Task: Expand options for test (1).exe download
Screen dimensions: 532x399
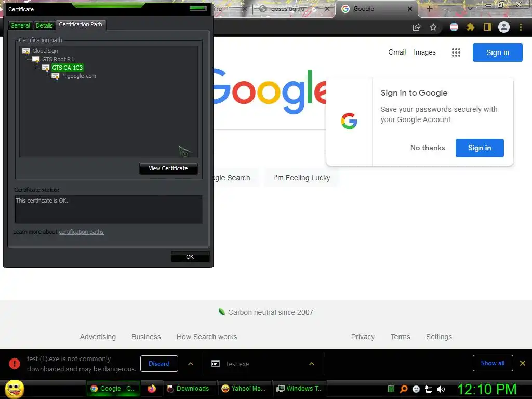Action: [191, 364]
